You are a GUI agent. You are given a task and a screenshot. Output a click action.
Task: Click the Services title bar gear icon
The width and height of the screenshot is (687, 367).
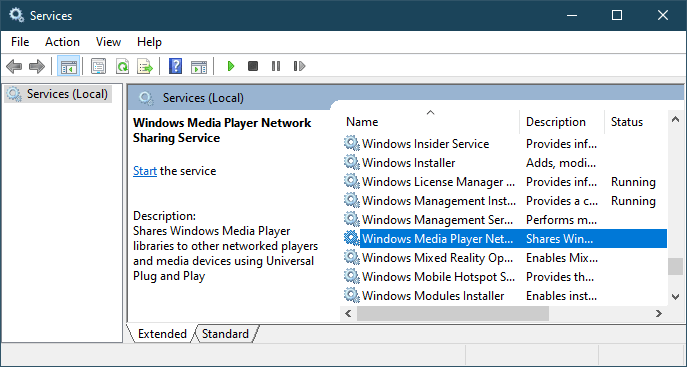point(17,15)
